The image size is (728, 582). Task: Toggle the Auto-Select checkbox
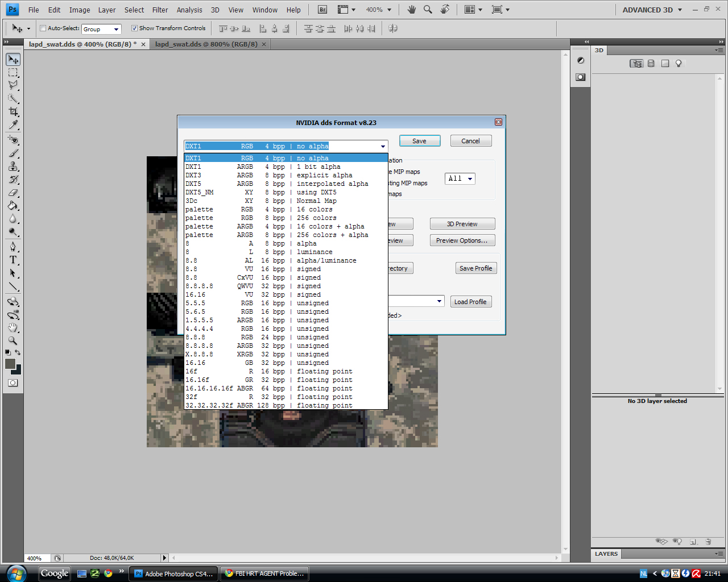tap(43, 28)
